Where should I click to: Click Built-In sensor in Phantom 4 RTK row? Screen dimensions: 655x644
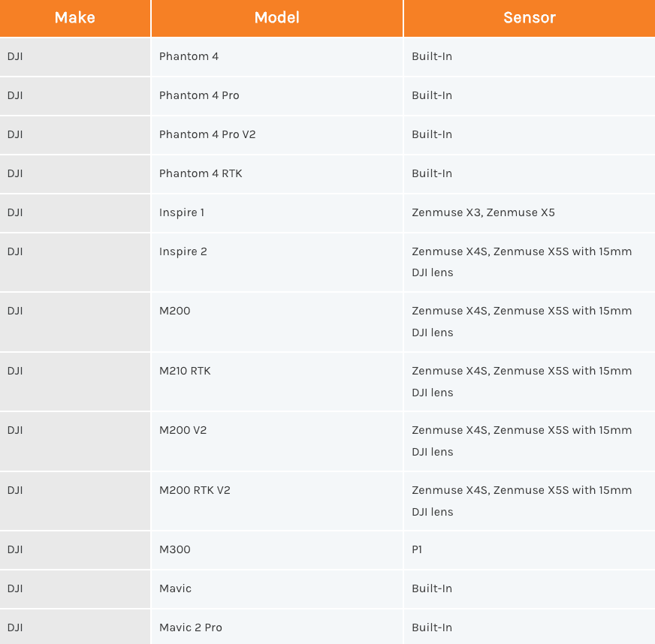(x=530, y=174)
